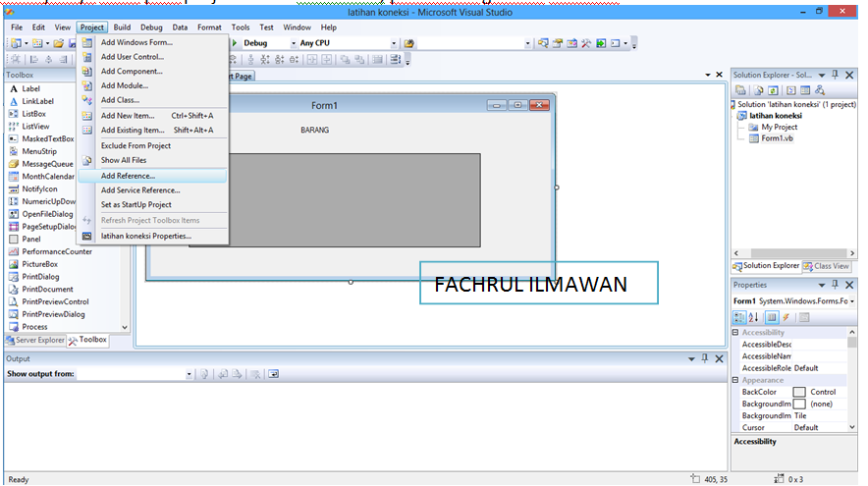This screenshot has width=868, height=486.
Task: Click View Class Diagram icon in Solution Explorer
Action: coord(820,90)
